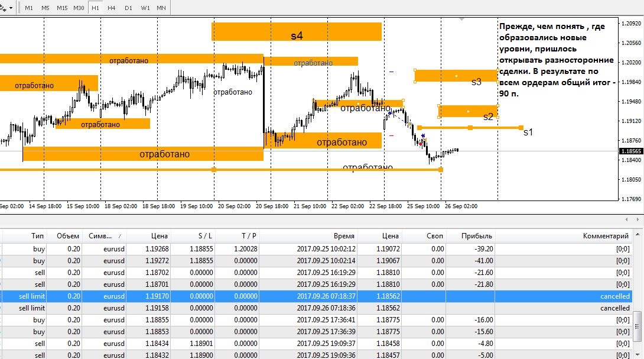This screenshot has height=359, width=644.
Task: Click the s1 label text
Action: 528,132
